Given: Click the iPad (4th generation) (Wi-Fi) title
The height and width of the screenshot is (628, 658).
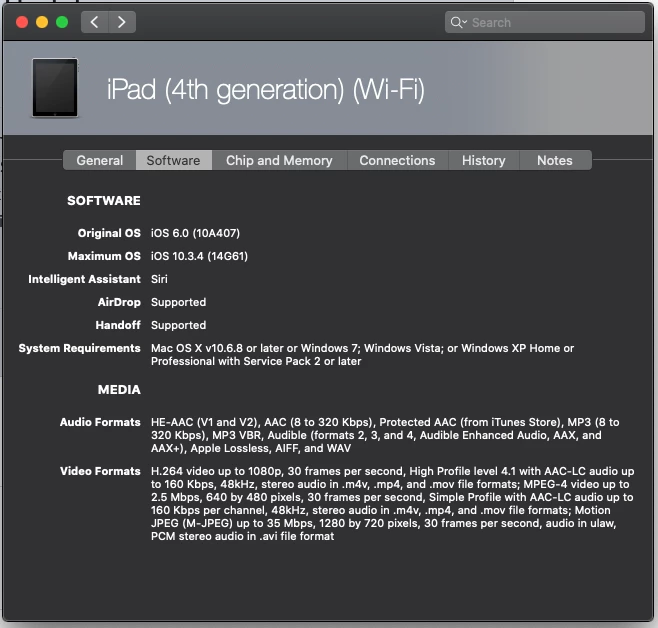Looking at the screenshot, I should [x=266, y=90].
